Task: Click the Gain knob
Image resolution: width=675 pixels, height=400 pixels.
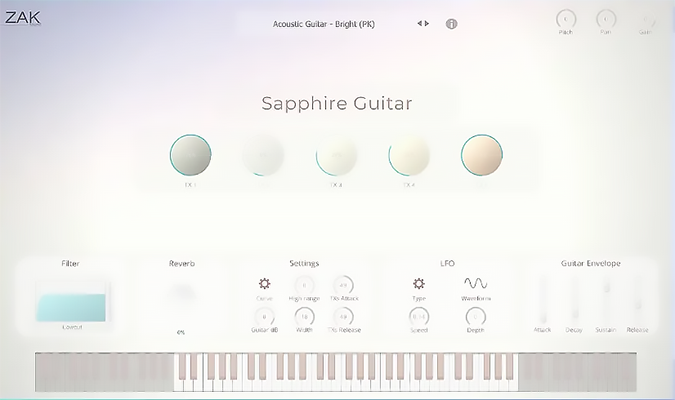Action: 645,19
